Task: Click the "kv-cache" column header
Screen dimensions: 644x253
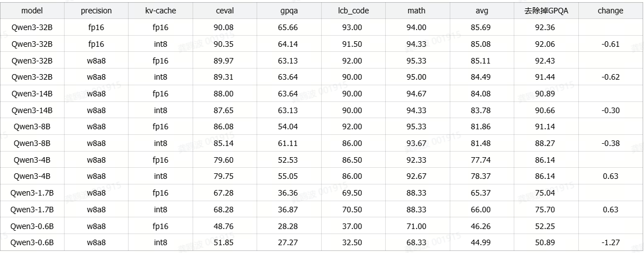Action: [x=160, y=11]
